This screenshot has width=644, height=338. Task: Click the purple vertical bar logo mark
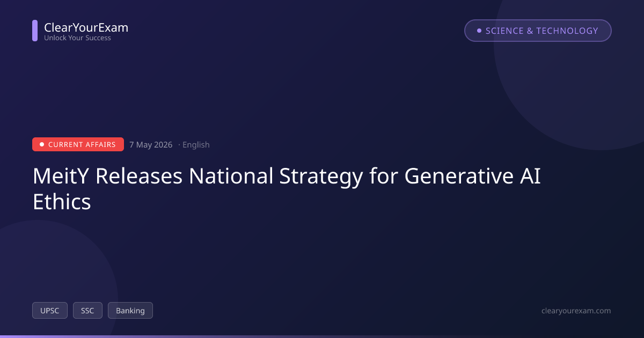[x=35, y=31]
